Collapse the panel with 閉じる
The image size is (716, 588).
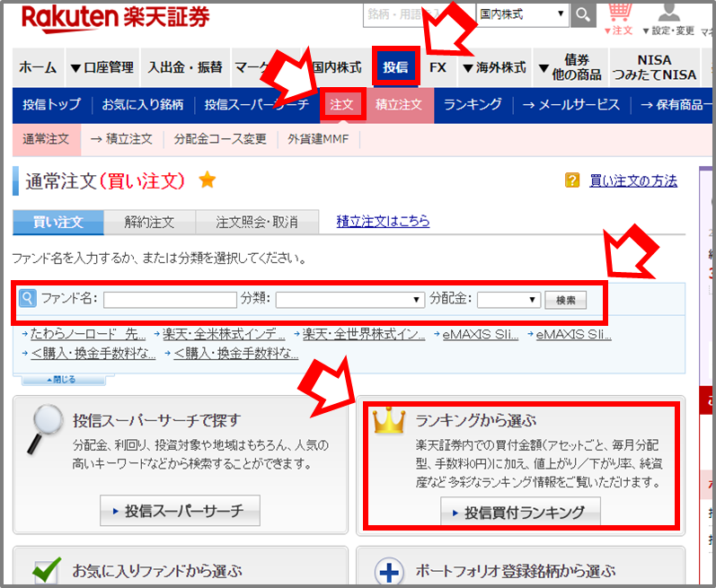(64, 380)
